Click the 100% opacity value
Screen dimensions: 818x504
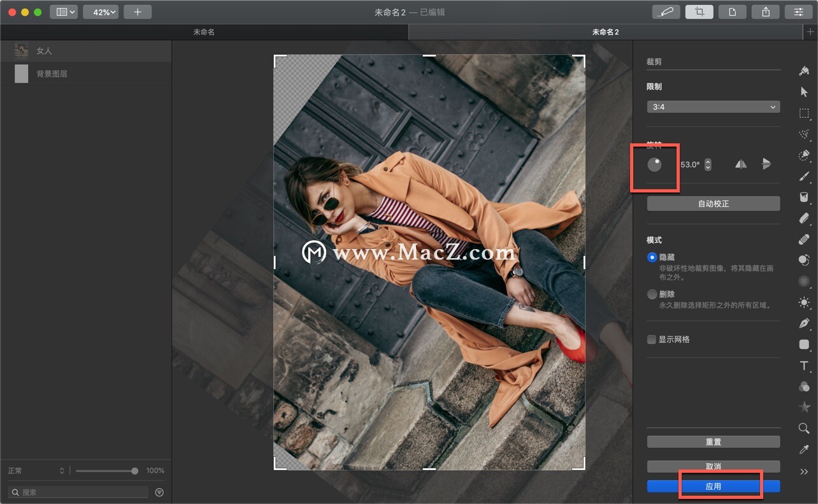(x=155, y=471)
